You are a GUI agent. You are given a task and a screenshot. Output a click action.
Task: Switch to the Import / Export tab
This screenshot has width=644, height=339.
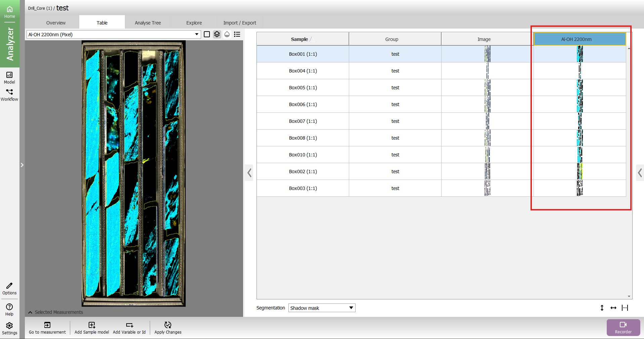pyautogui.click(x=239, y=23)
